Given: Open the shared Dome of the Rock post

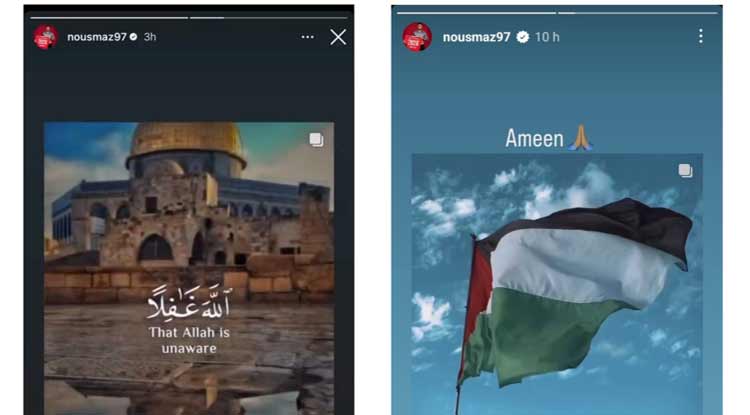Looking at the screenshot, I should tap(189, 268).
